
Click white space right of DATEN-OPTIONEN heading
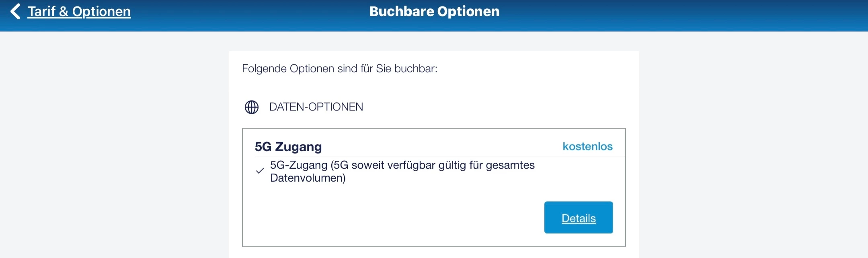(x=503, y=107)
